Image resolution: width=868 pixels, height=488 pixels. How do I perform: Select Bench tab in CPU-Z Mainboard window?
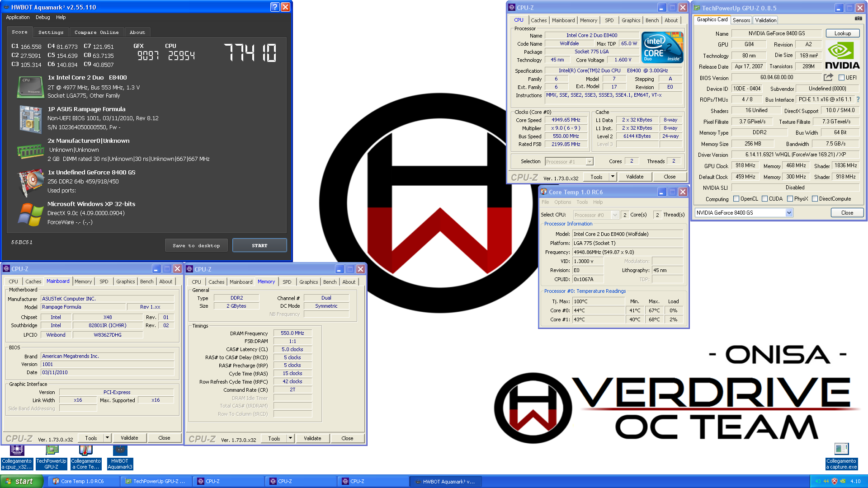[146, 282]
